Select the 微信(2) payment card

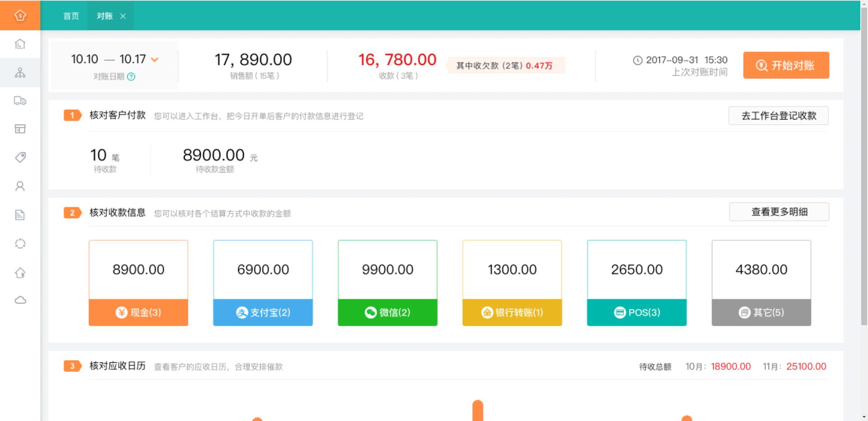pyautogui.click(x=387, y=283)
